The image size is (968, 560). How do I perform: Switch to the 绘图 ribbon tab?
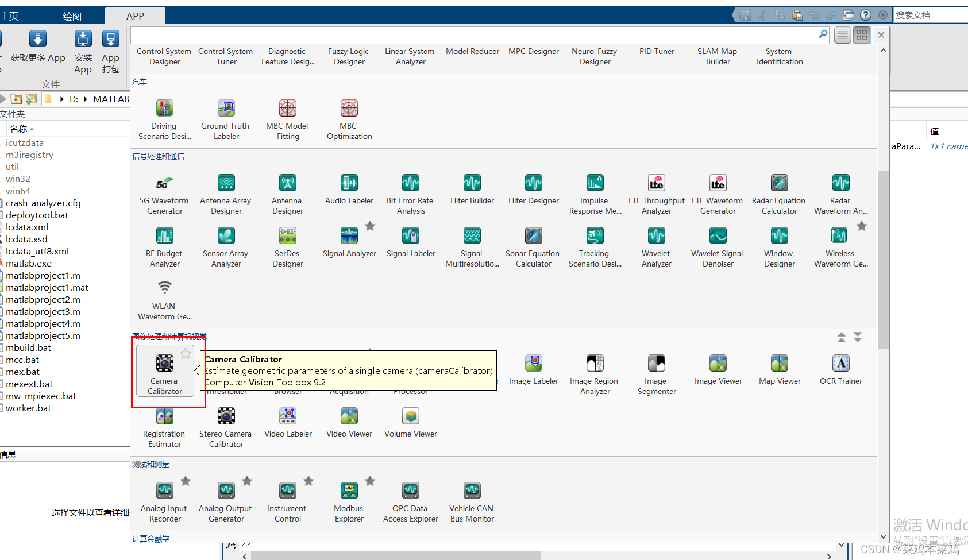[x=72, y=16]
